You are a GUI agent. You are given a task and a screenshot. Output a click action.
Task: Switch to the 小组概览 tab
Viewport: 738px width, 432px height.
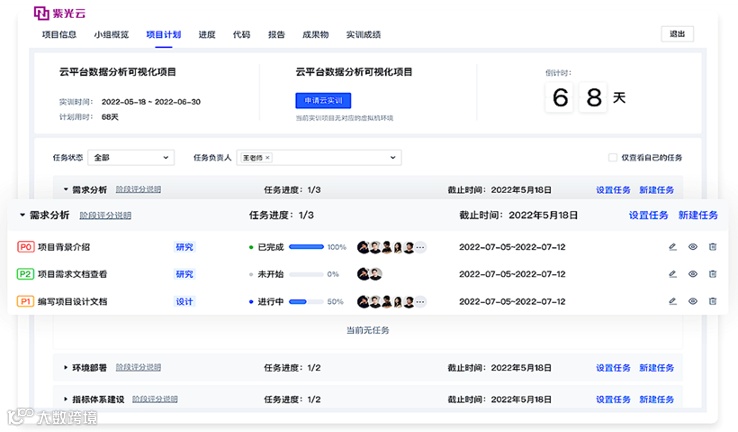(x=111, y=34)
